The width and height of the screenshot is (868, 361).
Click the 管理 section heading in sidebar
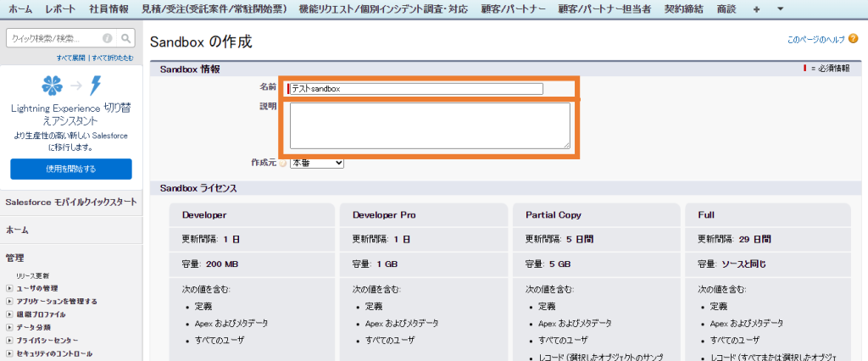(15, 258)
